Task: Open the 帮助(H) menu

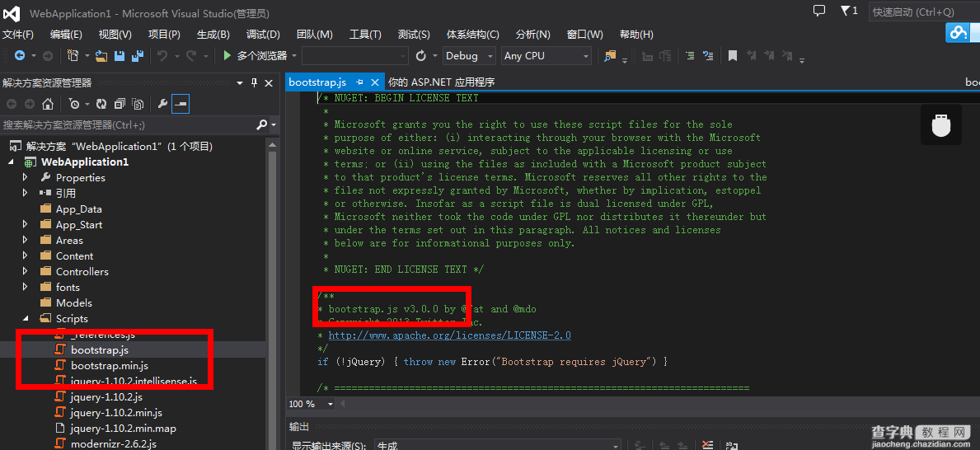Action: tap(636, 35)
